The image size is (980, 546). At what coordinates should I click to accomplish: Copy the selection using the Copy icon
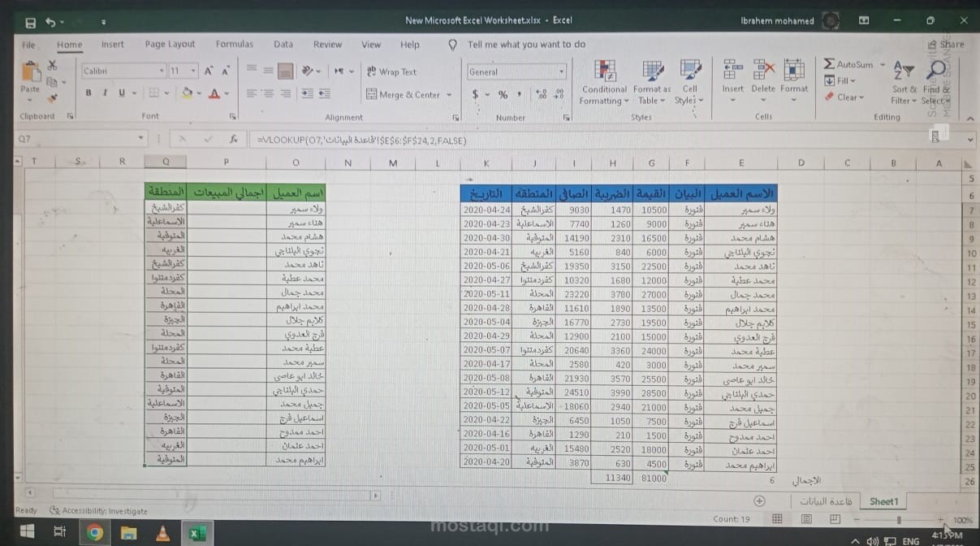(x=53, y=82)
